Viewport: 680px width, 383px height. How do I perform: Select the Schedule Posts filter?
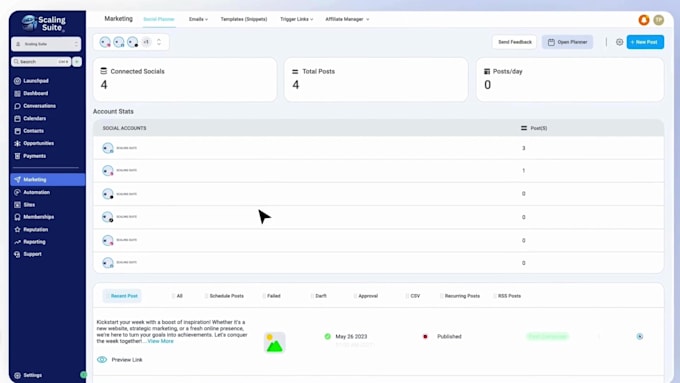(x=224, y=296)
